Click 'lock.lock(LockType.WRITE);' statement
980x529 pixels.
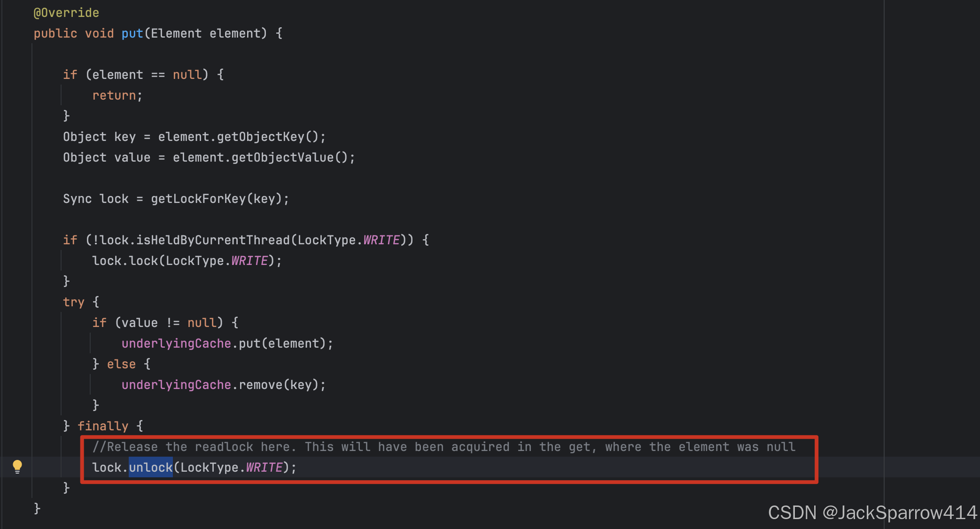(187, 261)
